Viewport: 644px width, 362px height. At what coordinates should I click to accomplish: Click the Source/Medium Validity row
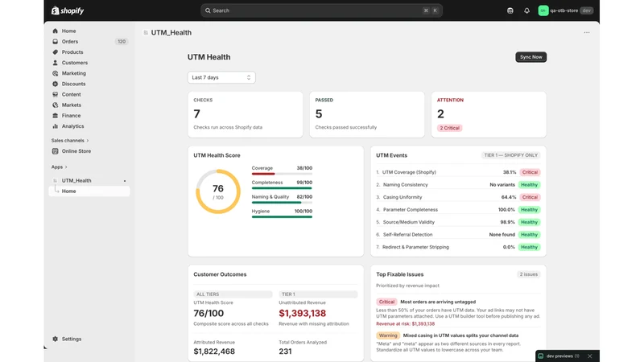coord(458,222)
